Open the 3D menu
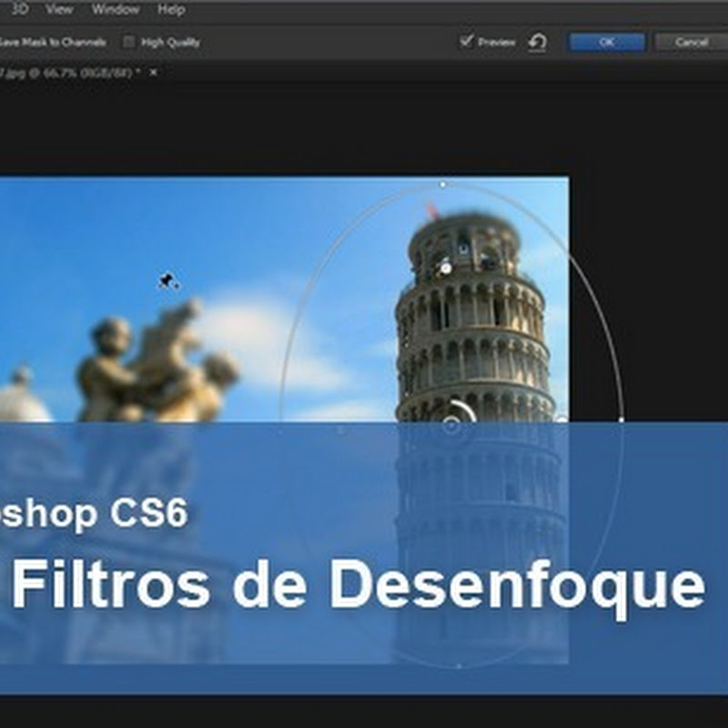The image size is (728, 728). point(18,9)
